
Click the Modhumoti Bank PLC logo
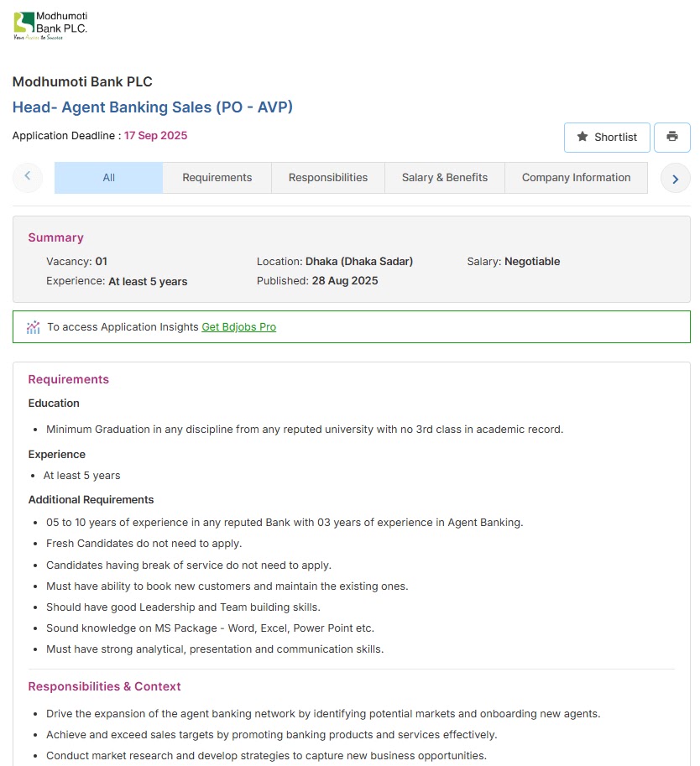[50, 26]
